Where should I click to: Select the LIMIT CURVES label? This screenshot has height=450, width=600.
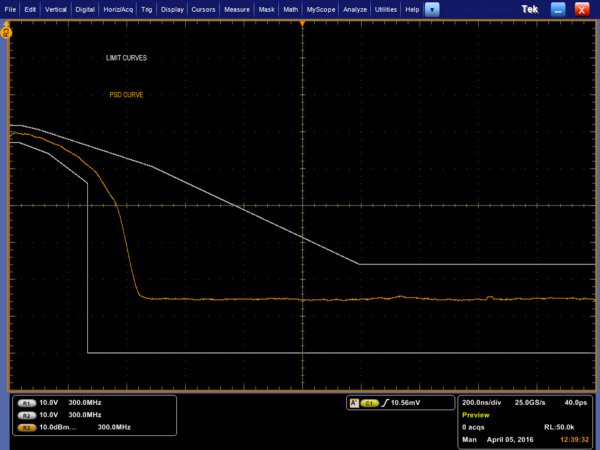(126, 58)
